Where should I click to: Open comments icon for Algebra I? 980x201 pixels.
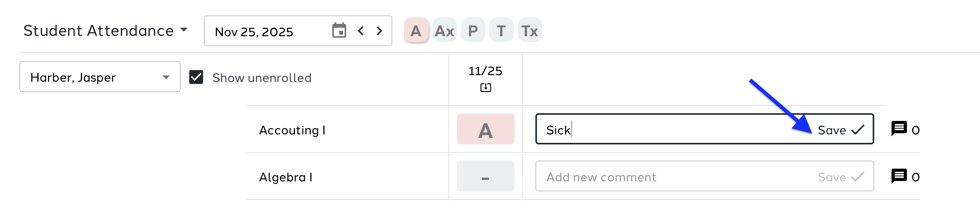899,177
